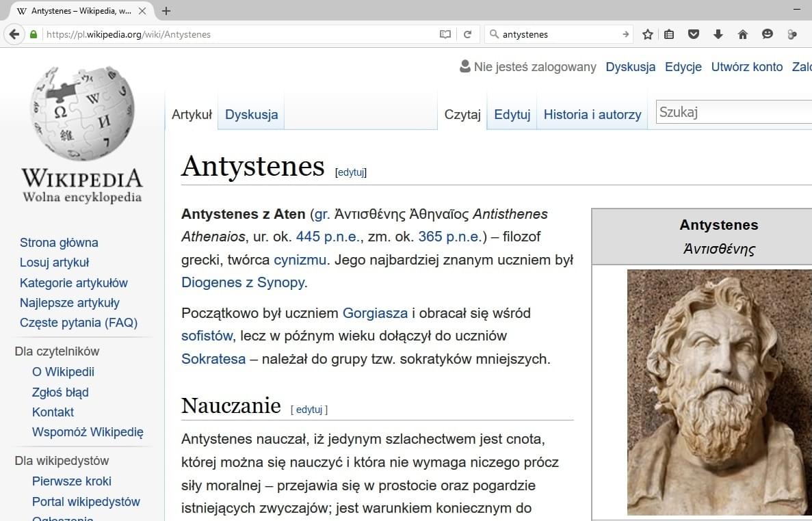Click the Dla wikipedystów sidebar heading
812x521 pixels.
[x=62, y=460]
